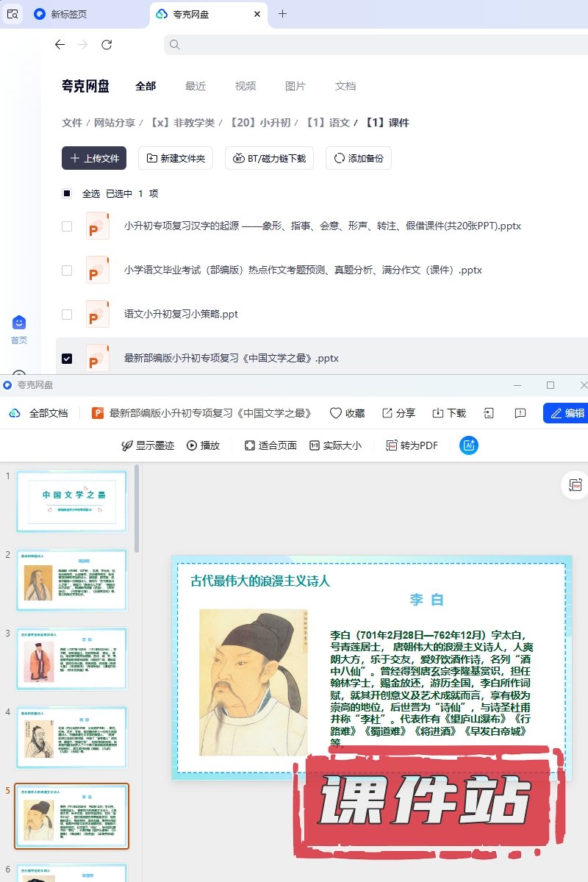Open the 【20】小升初 breadcrumb folder
588x882 pixels.
pos(261,123)
